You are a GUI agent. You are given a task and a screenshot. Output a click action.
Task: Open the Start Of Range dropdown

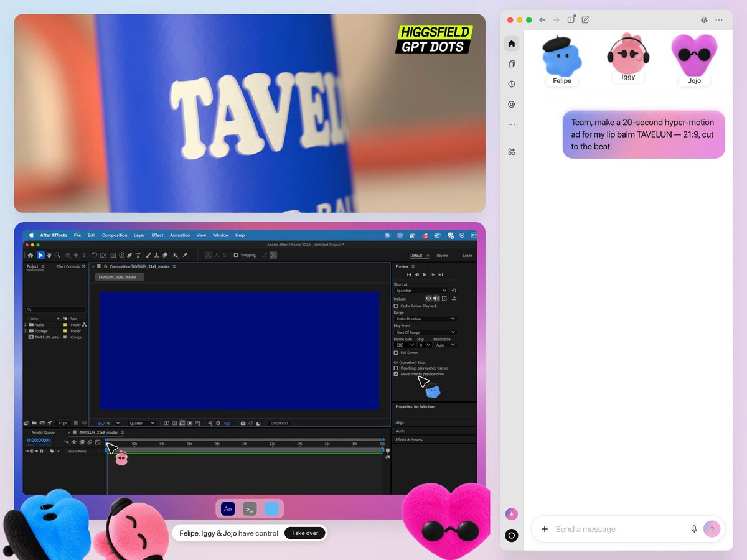tap(425, 332)
